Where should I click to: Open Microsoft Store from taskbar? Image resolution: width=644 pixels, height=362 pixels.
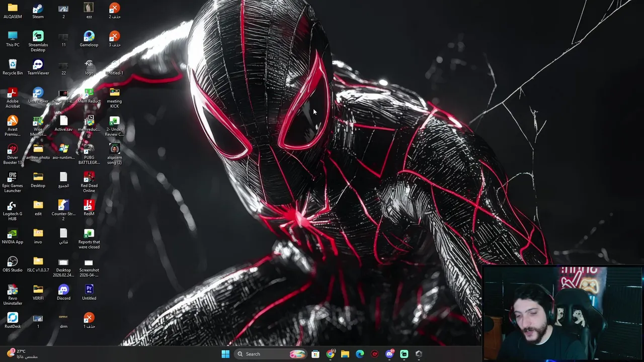click(x=315, y=354)
